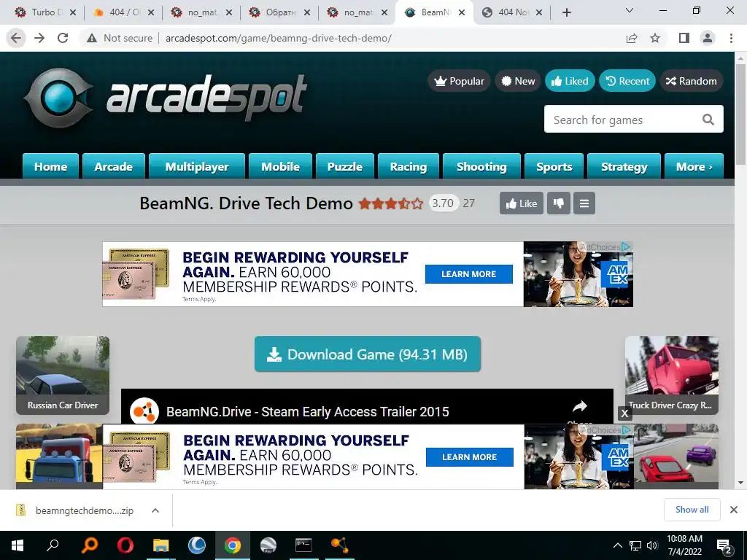Click the star rating for BeamNG
Screen dimensions: 747x560
click(x=391, y=204)
